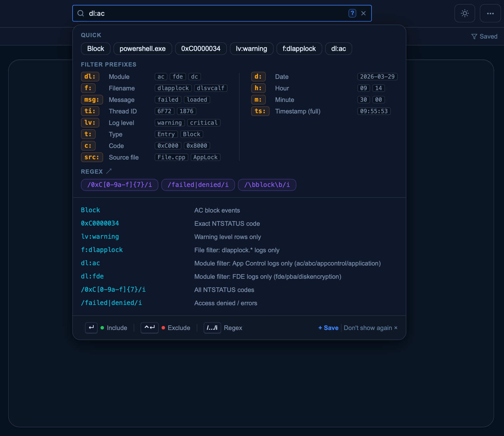Insert the msg: Message prefix
This screenshot has height=436, width=504.
pos(92,100)
